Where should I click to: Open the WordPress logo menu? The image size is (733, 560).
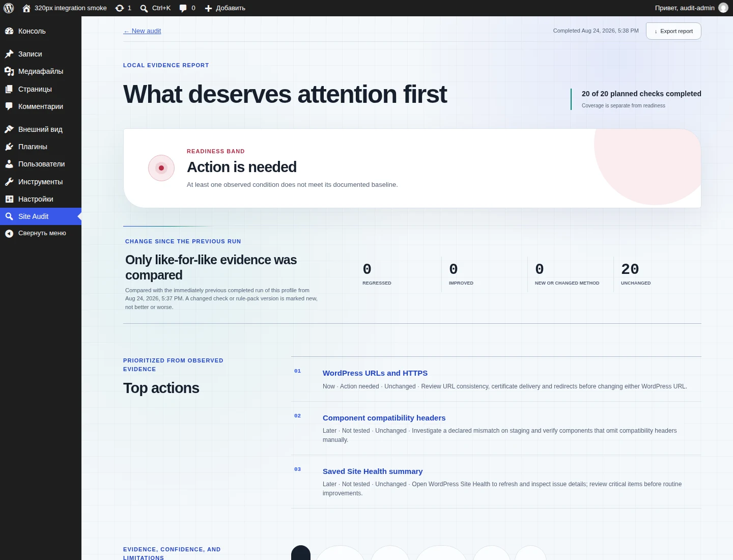coord(9,8)
